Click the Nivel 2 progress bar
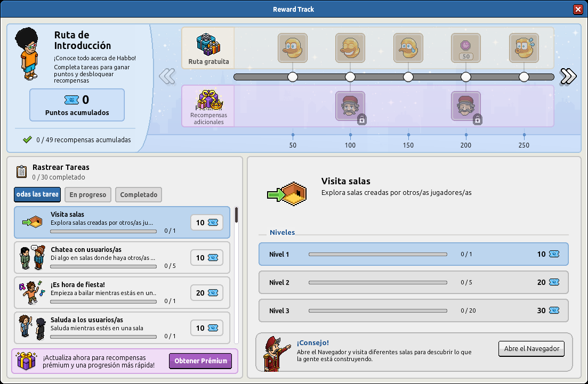Image resolution: width=588 pixels, height=384 pixels. (x=377, y=282)
